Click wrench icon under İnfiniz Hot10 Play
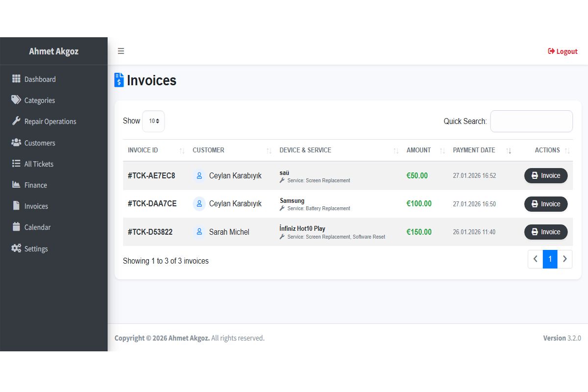The image size is (588, 392). pos(282,237)
